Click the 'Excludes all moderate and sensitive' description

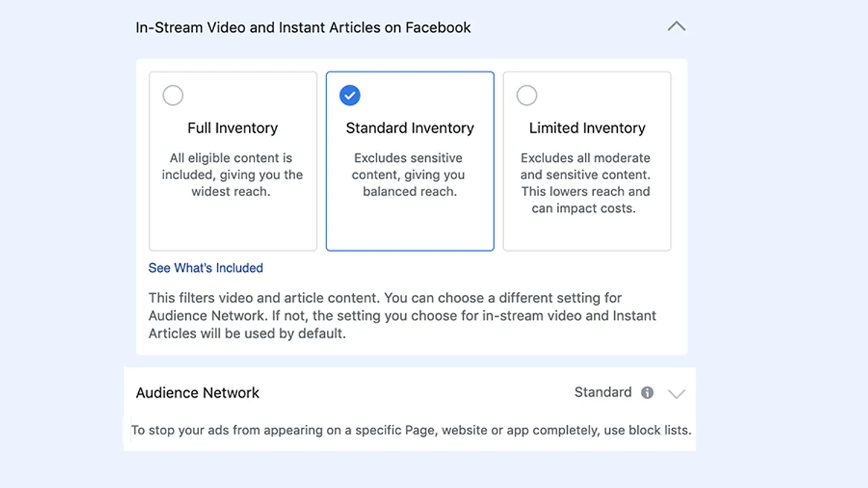pyautogui.click(x=586, y=184)
